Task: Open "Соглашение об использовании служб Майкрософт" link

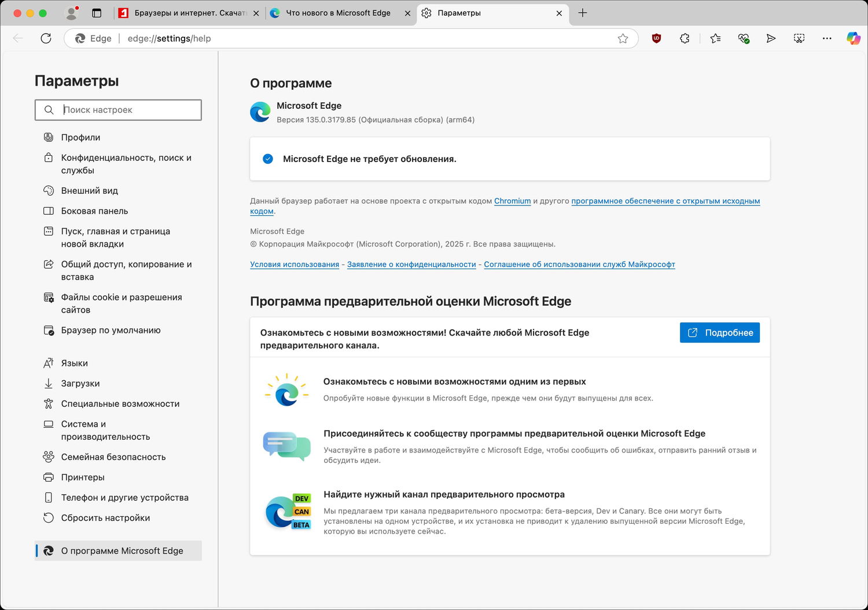Action: (x=579, y=264)
